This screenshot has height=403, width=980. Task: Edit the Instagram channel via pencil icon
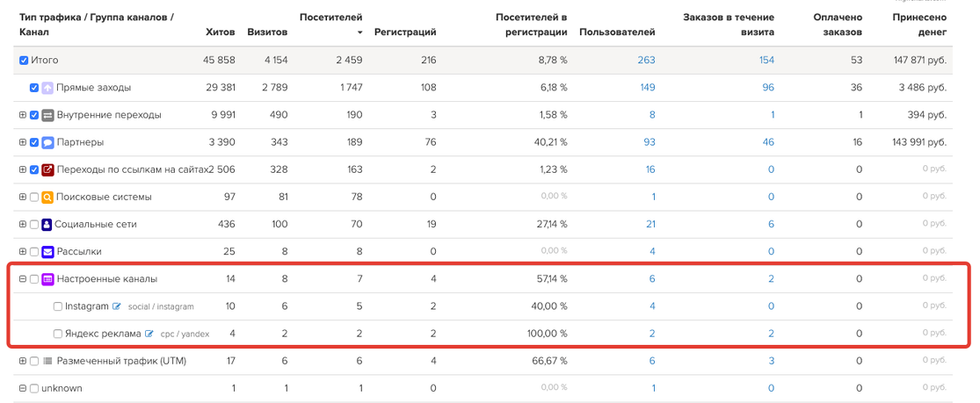pyautogui.click(x=116, y=306)
